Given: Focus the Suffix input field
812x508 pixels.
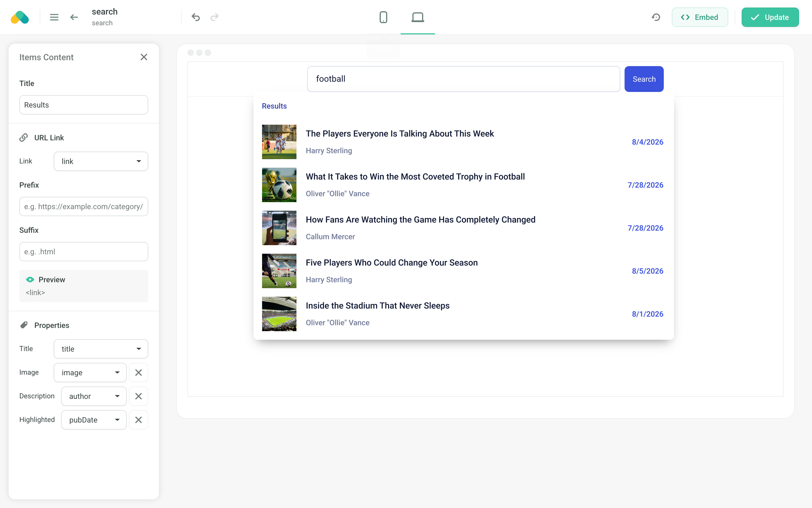Looking at the screenshot, I should pyautogui.click(x=84, y=252).
